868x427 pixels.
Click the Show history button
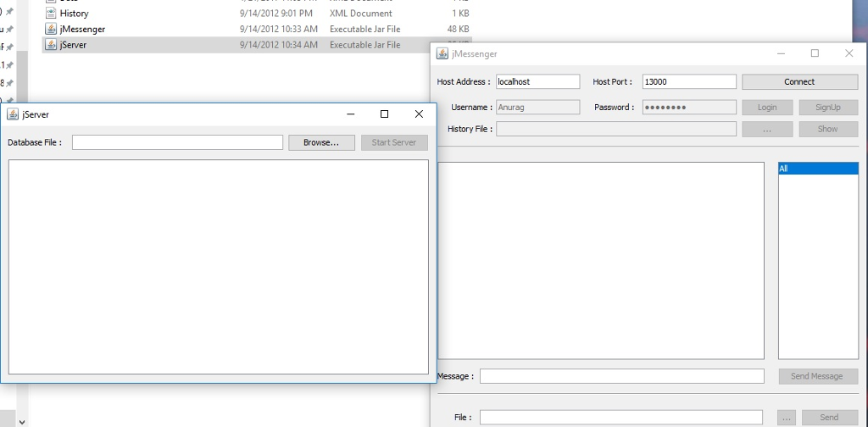[828, 129]
